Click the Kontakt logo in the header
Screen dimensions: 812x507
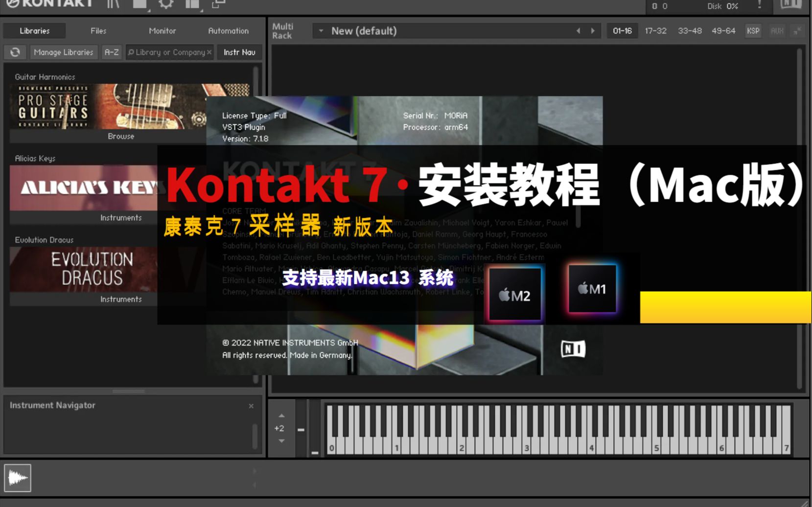[49, 4]
